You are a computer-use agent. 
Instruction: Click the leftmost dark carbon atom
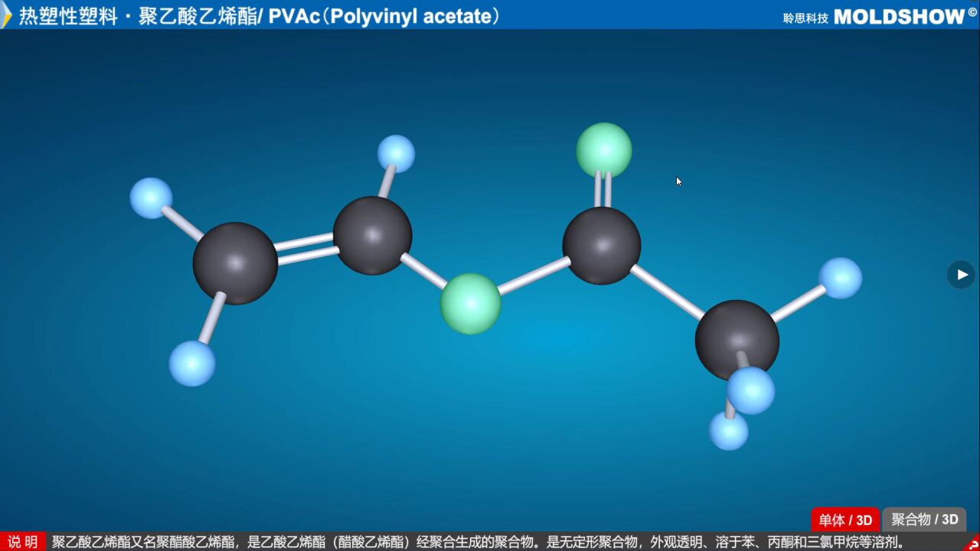[x=239, y=260]
